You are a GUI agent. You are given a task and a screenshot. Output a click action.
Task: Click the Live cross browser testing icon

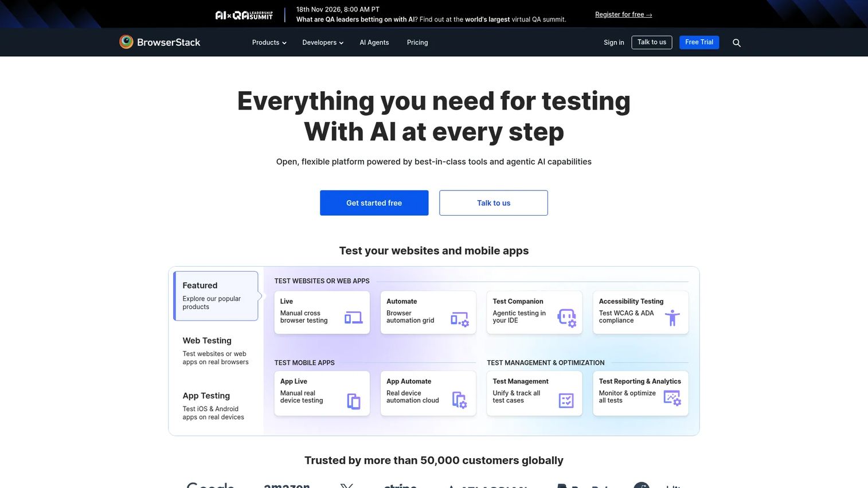point(353,318)
